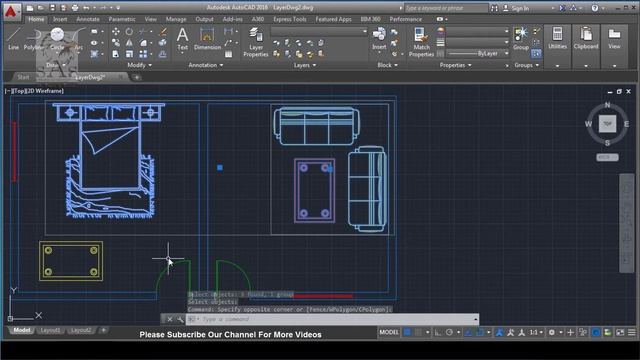The image size is (640, 360).
Task: Click the Undo icon in quick access toolbar
Action: tap(86, 8)
